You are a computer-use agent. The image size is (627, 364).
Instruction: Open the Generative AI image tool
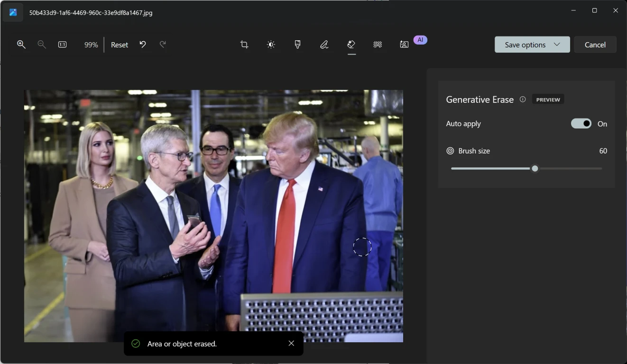coord(404,45)
